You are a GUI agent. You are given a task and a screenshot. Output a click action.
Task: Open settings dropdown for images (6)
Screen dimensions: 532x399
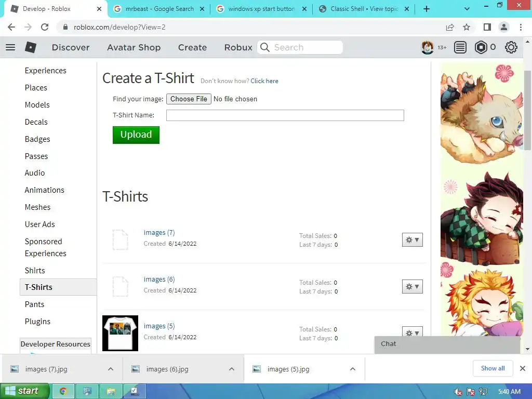[412, 287]
